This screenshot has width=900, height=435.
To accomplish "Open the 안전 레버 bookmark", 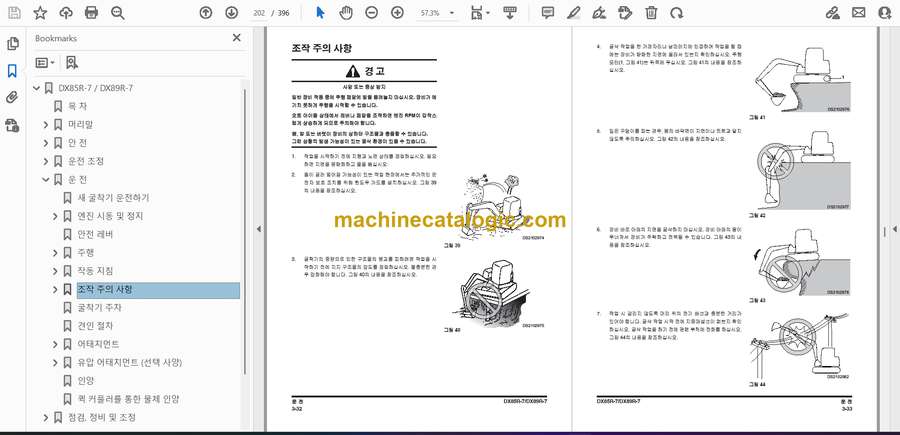I will 95,234.
